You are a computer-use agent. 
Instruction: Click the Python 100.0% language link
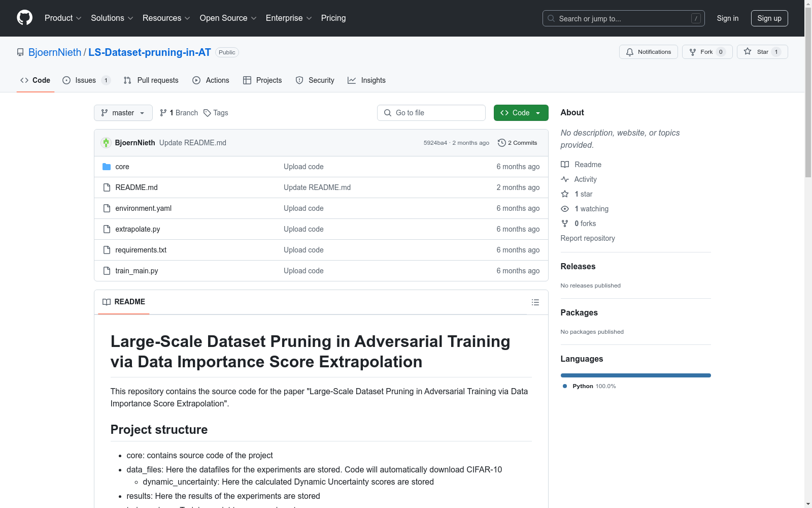click(590, 386)
